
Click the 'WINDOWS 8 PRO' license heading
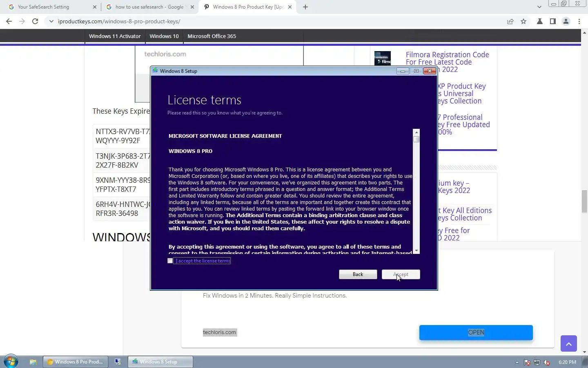coord(190,151)
